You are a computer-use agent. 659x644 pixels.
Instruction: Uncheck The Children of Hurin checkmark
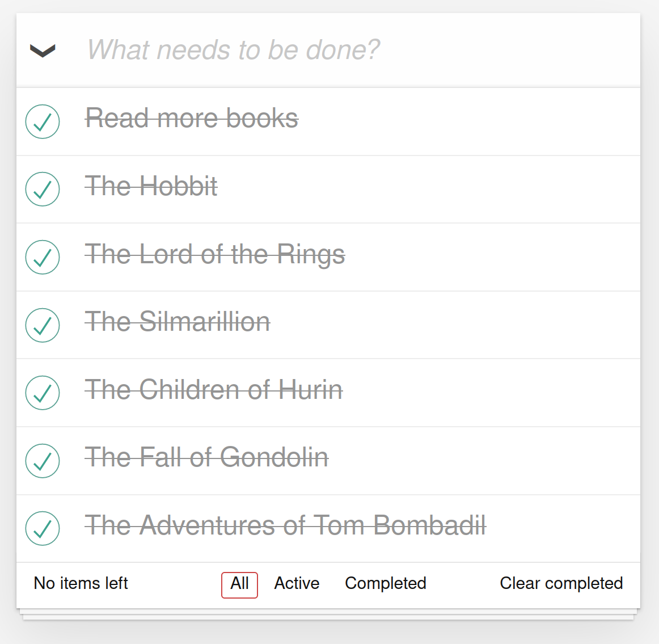coord(43,393)
